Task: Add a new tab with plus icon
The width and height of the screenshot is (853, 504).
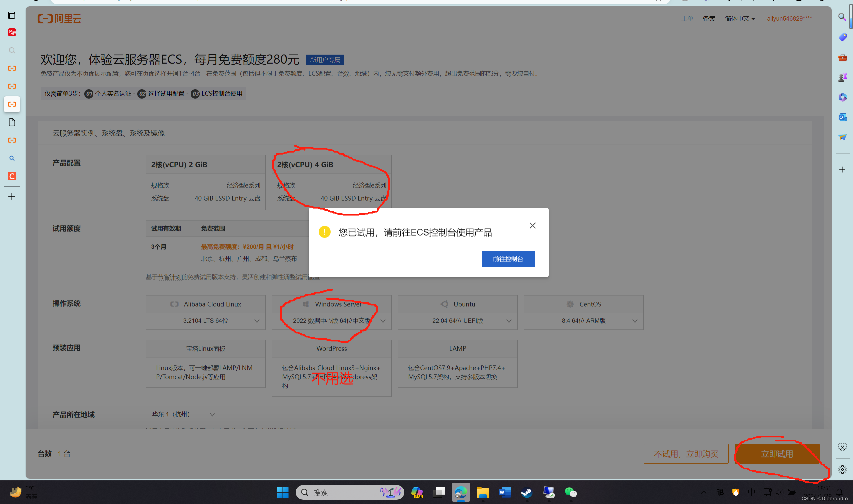Action: (x=12, y=197)
